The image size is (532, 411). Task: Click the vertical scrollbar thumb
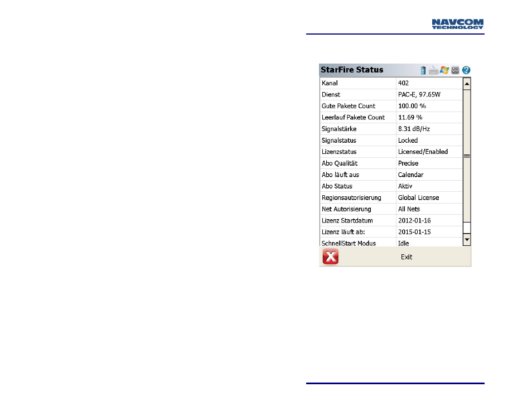coord(467,156)
